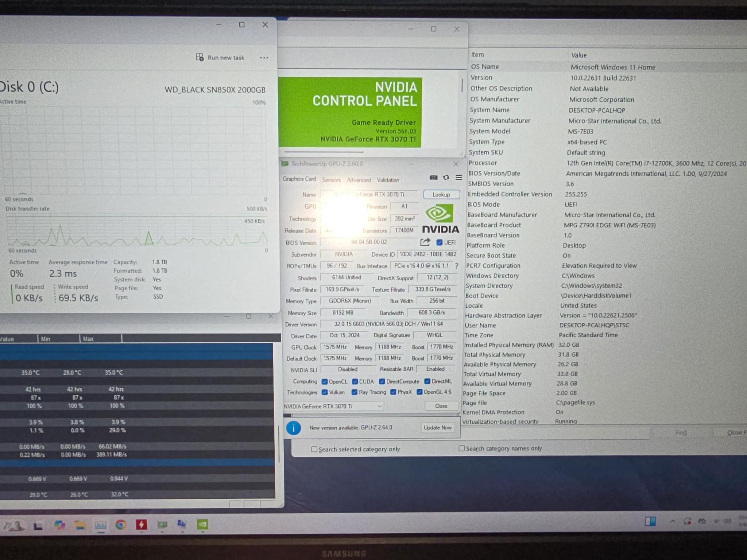Switch to the Sensors tab
Screen dimensions: 747x560
331,180
